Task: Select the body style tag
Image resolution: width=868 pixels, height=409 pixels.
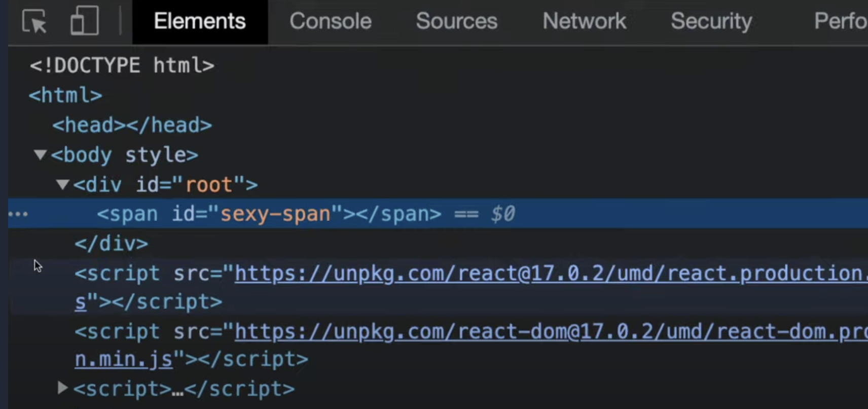Action: click(124, 155)
